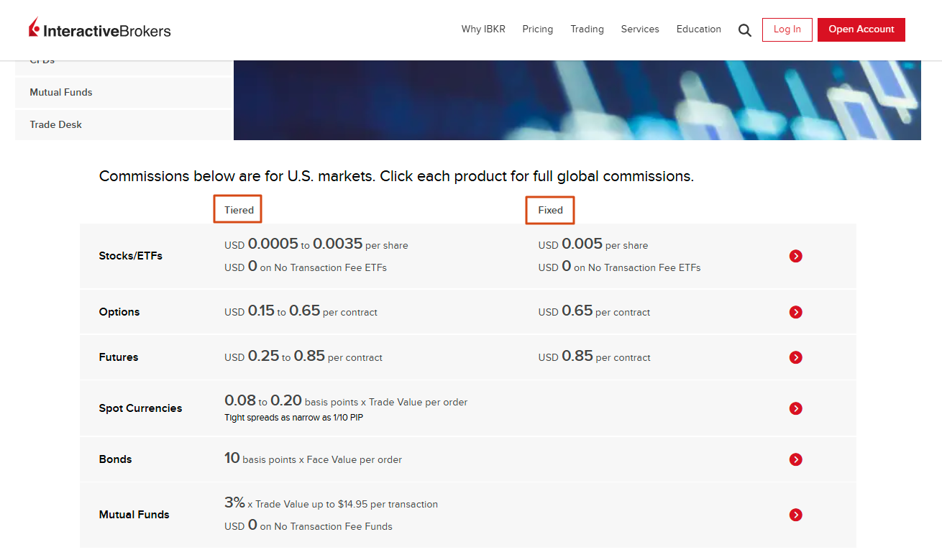Open the Pricing menu

point(538,29)
